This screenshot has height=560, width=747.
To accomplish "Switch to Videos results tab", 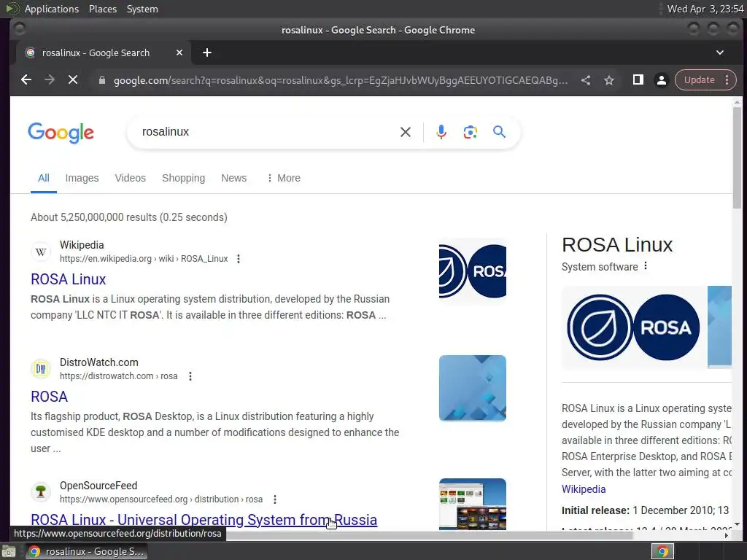I will [x=130, y=178].
